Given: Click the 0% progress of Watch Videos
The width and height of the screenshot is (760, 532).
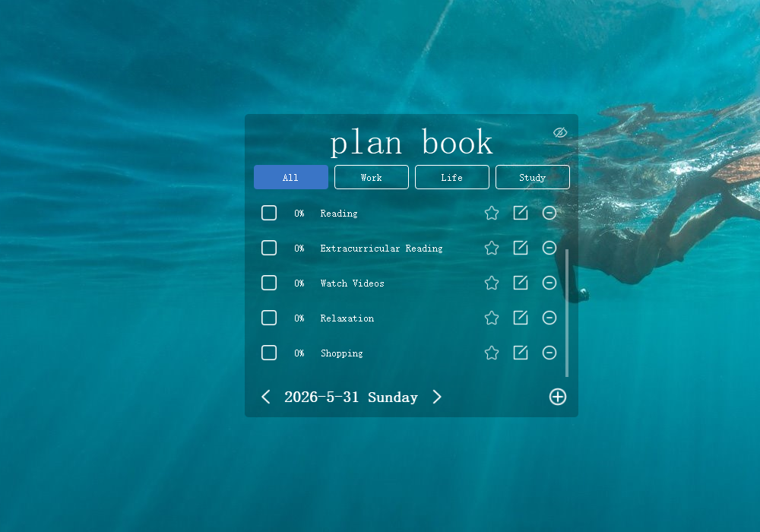Looking at the screenshot, I should point(299,283).
